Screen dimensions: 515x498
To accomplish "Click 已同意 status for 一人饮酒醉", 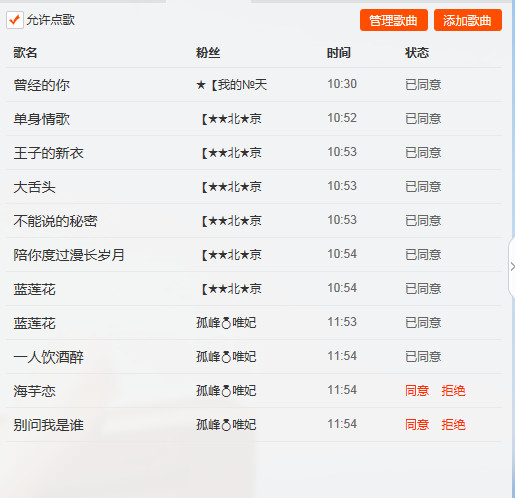I will click(x=423, y=357).
